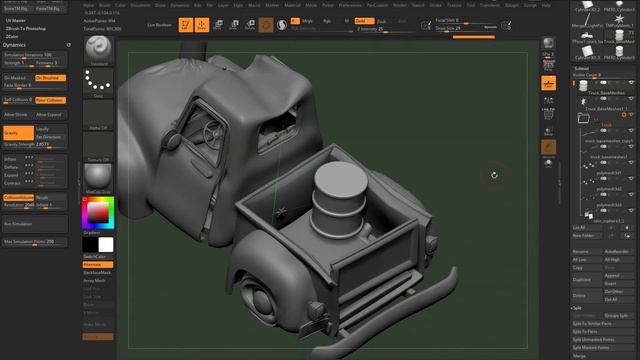
Task: Click the left brush-settings dial icon
Action: point(426,26)
